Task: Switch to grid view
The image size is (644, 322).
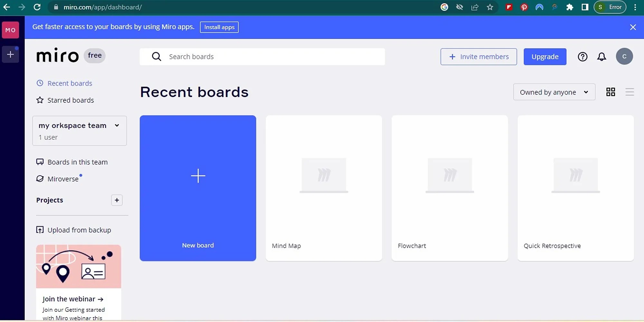Action: (x=611, y=92)
